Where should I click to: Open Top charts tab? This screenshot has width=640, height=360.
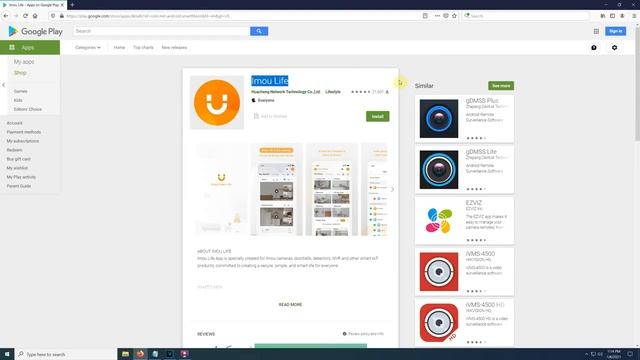[143, 48]
